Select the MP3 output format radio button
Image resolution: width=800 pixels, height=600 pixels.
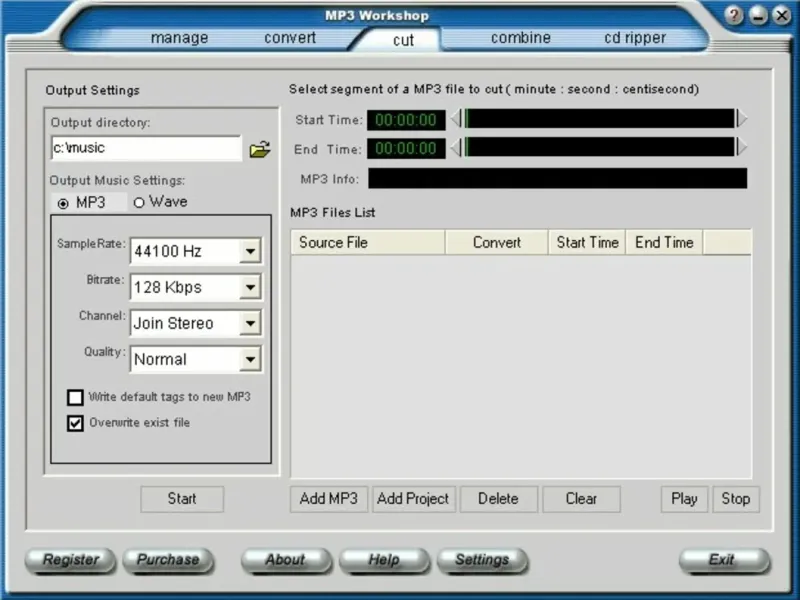pos(63,204)
